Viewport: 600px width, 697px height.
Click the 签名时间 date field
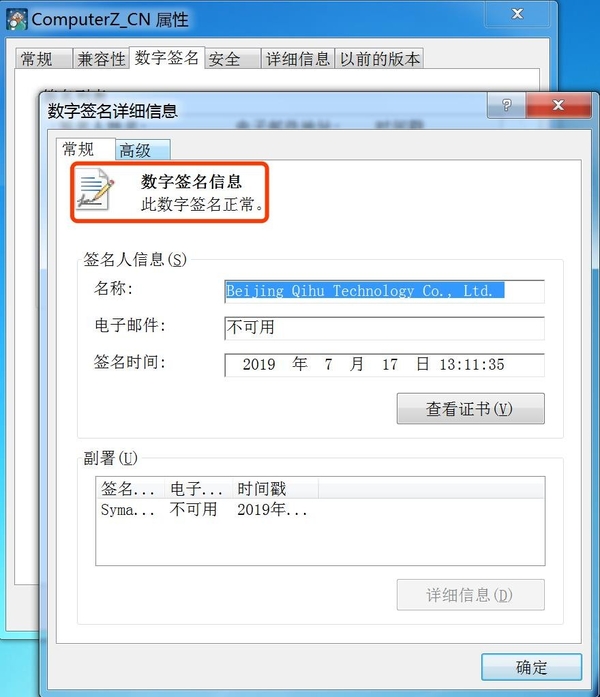[x=384, y=365]
